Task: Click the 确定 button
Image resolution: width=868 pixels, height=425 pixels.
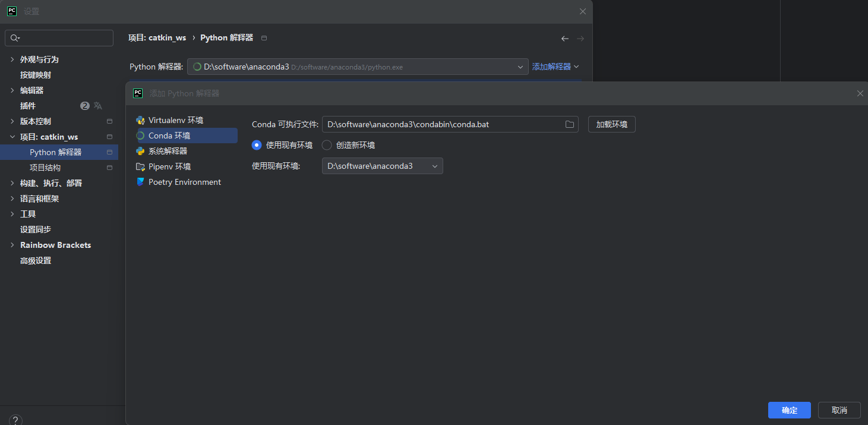Action: pos(789,410)
